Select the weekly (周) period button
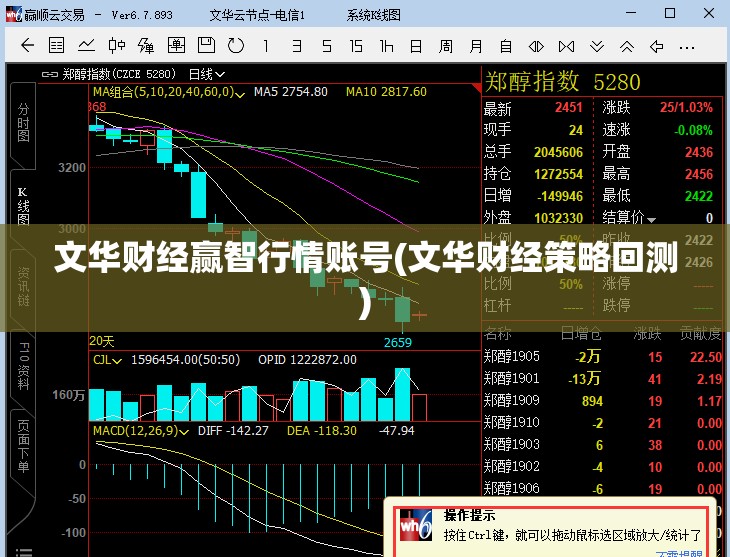 click(x=446, y=46)
